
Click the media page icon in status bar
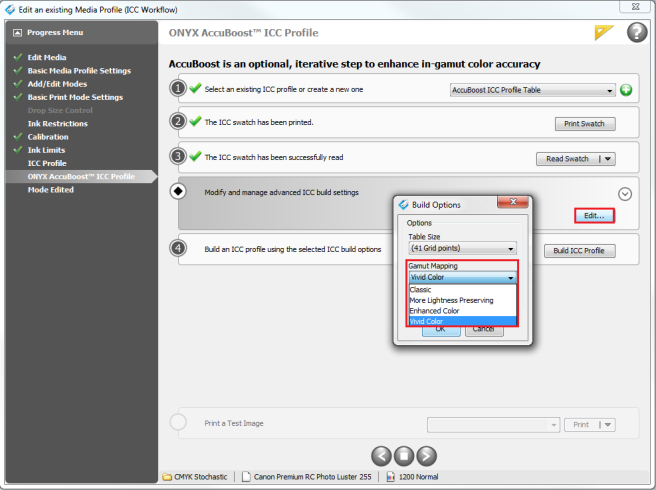click(x=246, y=477)
